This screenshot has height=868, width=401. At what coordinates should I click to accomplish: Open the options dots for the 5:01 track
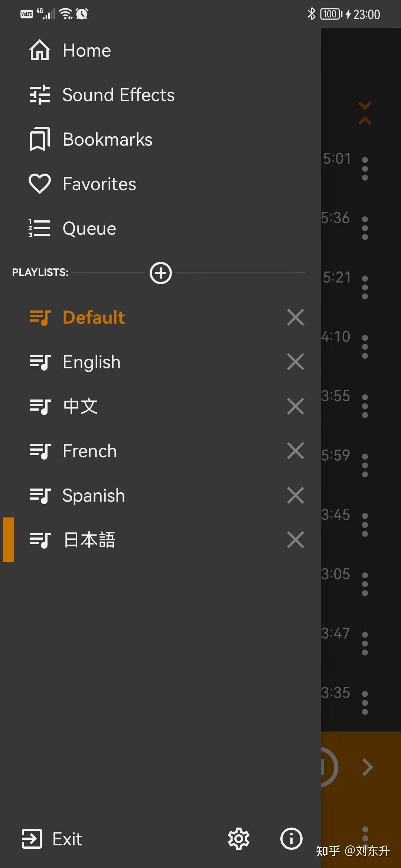point(365,169)
